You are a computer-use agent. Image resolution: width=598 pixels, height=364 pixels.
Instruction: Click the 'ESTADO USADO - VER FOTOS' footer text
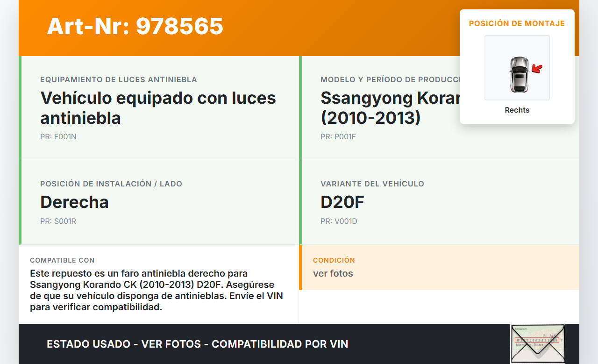[x=198, y=344]
